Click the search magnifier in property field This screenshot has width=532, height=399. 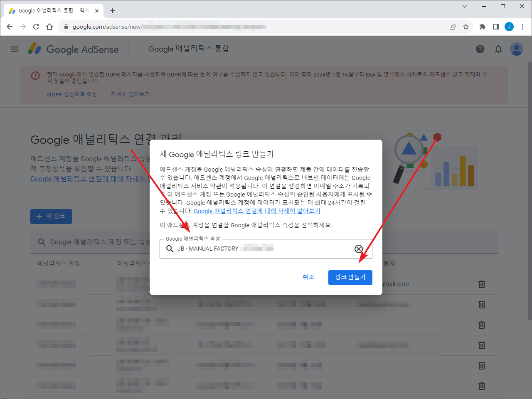point(170,249)
